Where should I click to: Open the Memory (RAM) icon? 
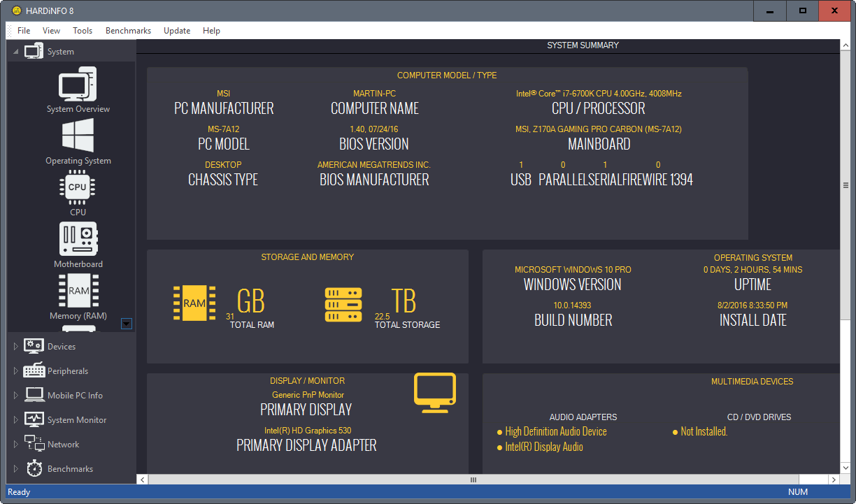[x=78, y=291]
